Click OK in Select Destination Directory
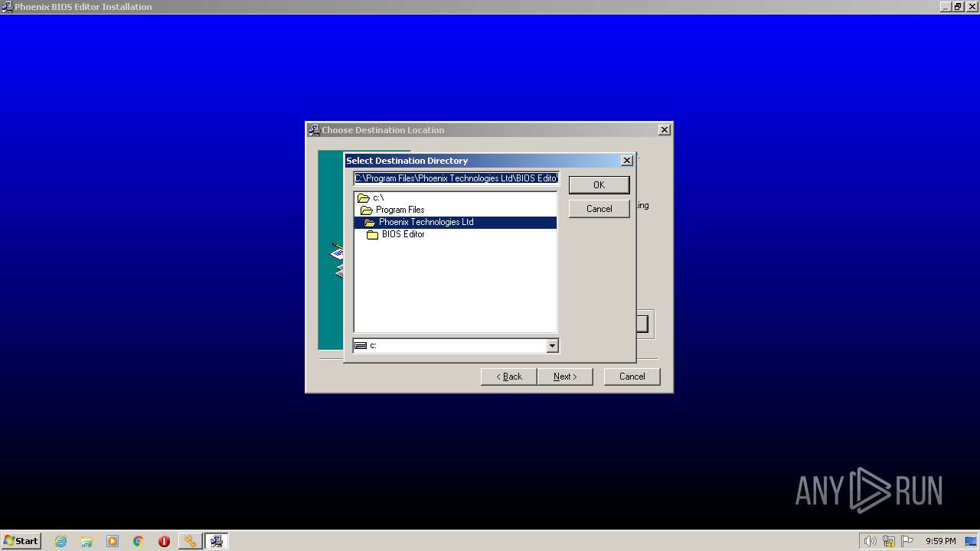The height and width of the screenshot is (551, 980). point(599,184)
